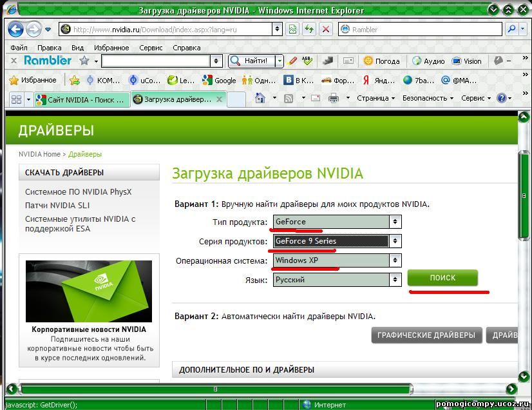The width and height of the screenshot is (532, 410).
Task: Click the Избранное favorites star button
Action: pyautogui.click(x=33, y=80)
